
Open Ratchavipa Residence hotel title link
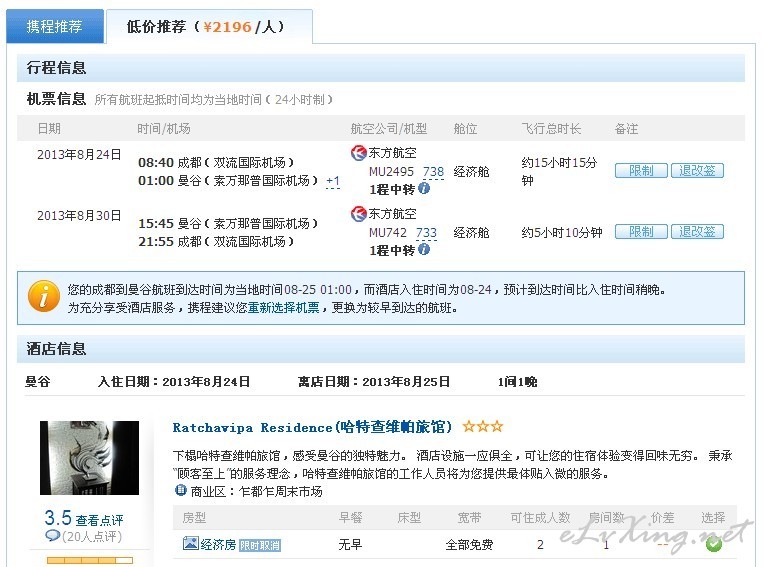point(312,427)
